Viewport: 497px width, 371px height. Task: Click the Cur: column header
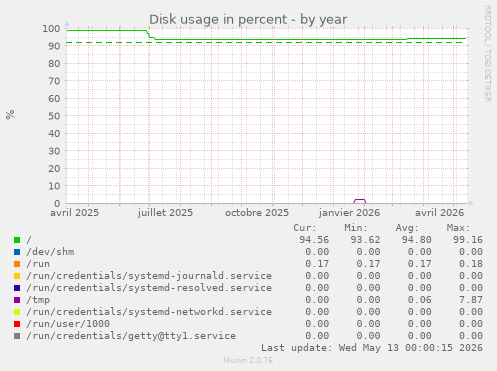pyautogui.click(x=305, y=228)
